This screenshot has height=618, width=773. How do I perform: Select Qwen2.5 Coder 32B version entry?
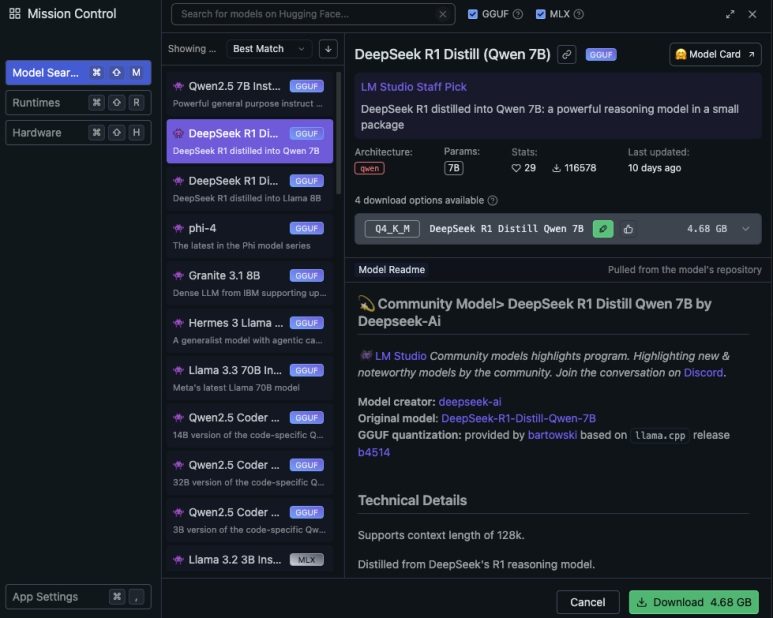coord(249,473)
